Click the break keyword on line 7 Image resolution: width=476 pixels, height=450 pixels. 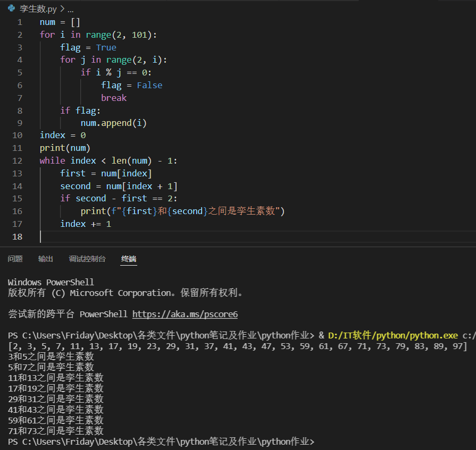(114, 98)
